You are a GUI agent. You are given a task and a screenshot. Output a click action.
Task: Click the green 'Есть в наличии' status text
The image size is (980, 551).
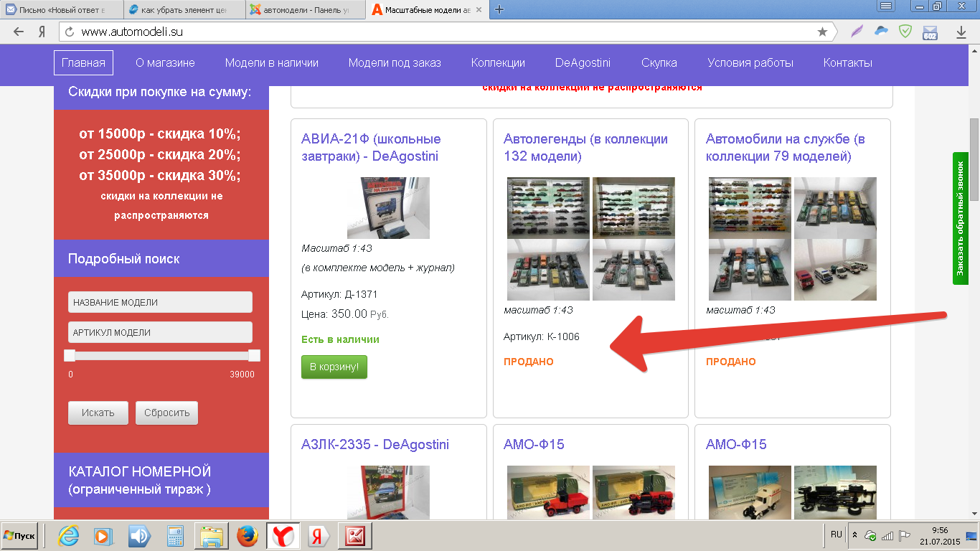click(340, 339)
